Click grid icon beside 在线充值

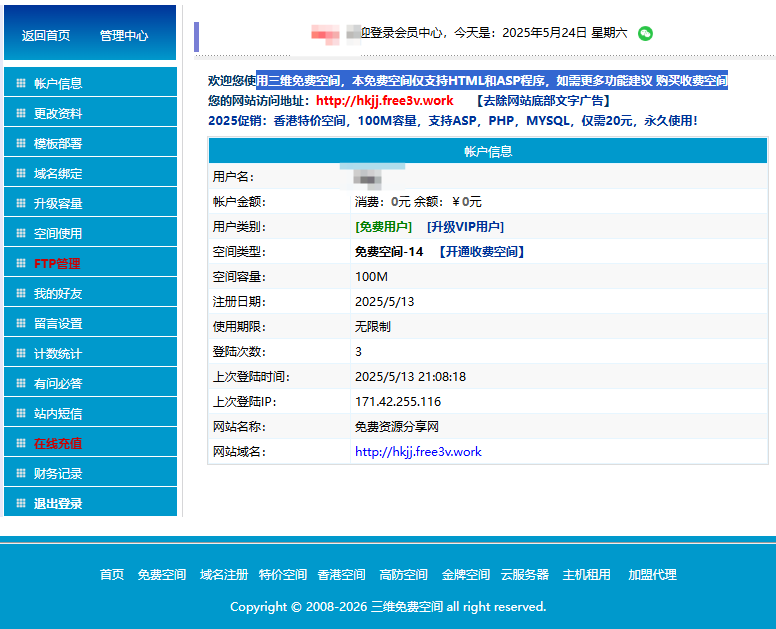pos(21,444)
